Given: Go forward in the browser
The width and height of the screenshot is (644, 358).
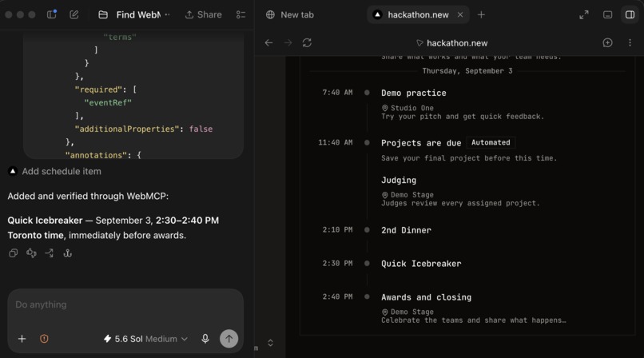Looking at the screenshot, I should [x=288, y=42].
